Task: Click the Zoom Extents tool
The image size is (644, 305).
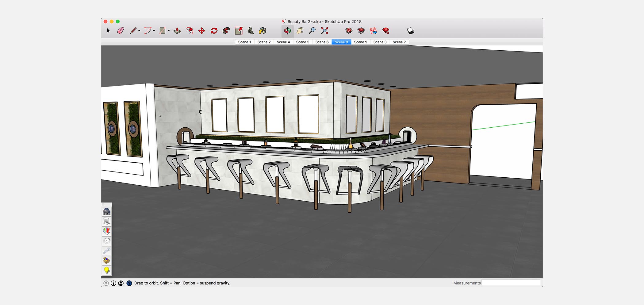Action: pyautogui.click(x=324, y=31)
